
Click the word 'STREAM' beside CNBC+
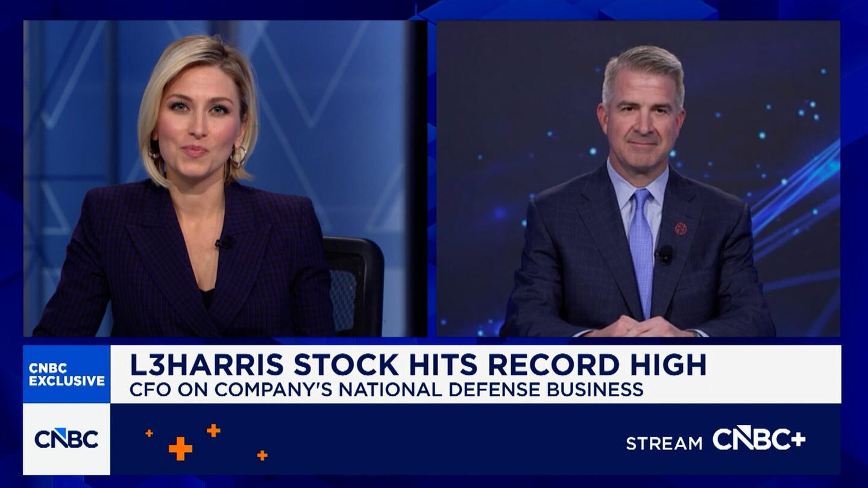coord(664,443)
